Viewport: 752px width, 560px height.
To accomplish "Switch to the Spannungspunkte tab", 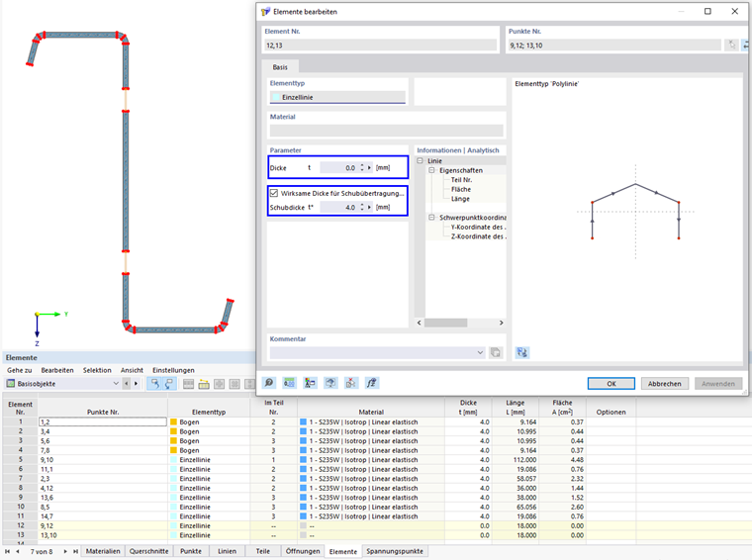I will 395,551.
